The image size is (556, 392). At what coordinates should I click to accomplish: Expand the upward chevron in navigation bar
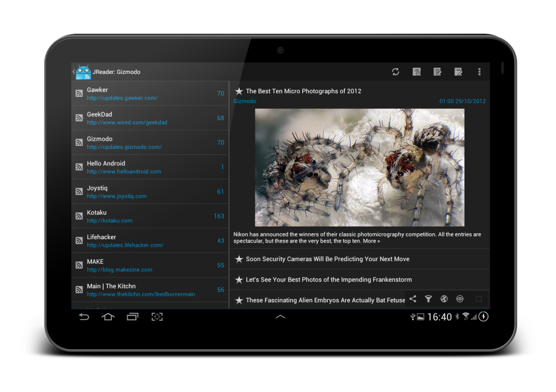(x=280, y=316)
